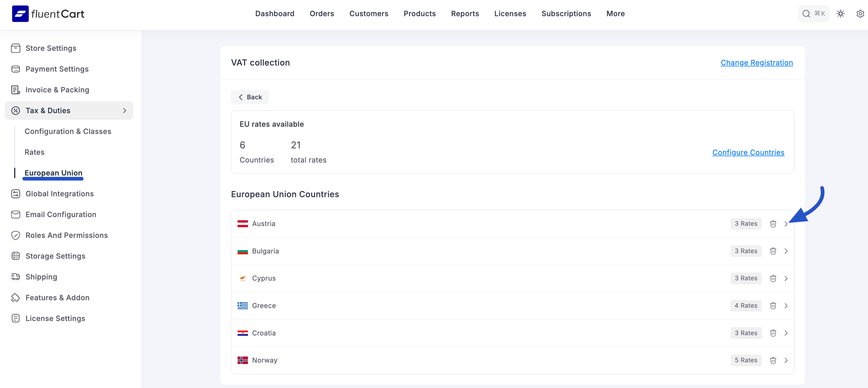Click the Change Registration link
Image resolution: width=868 pixels, height=388 pixels.
757,62
